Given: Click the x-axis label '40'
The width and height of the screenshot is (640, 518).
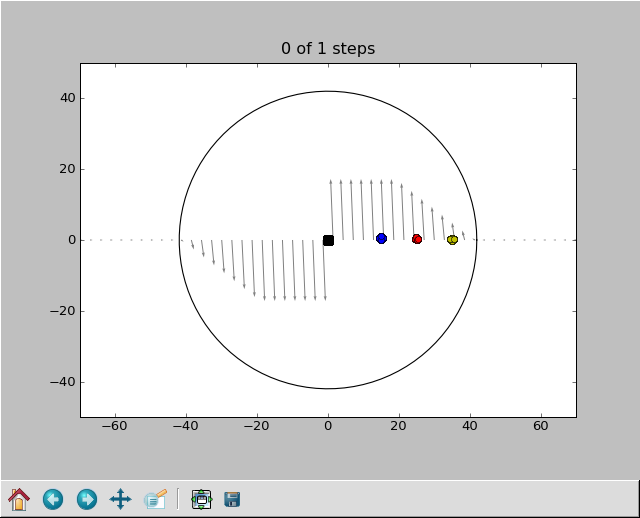Looking at the screenshot, I should click(x=469, y=426).
